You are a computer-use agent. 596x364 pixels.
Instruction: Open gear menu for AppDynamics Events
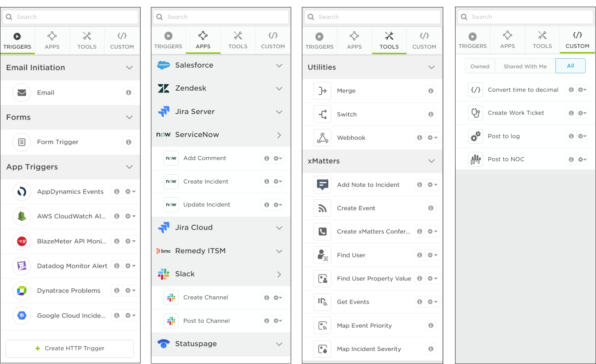pyautogui.click(x=130, y=192)
